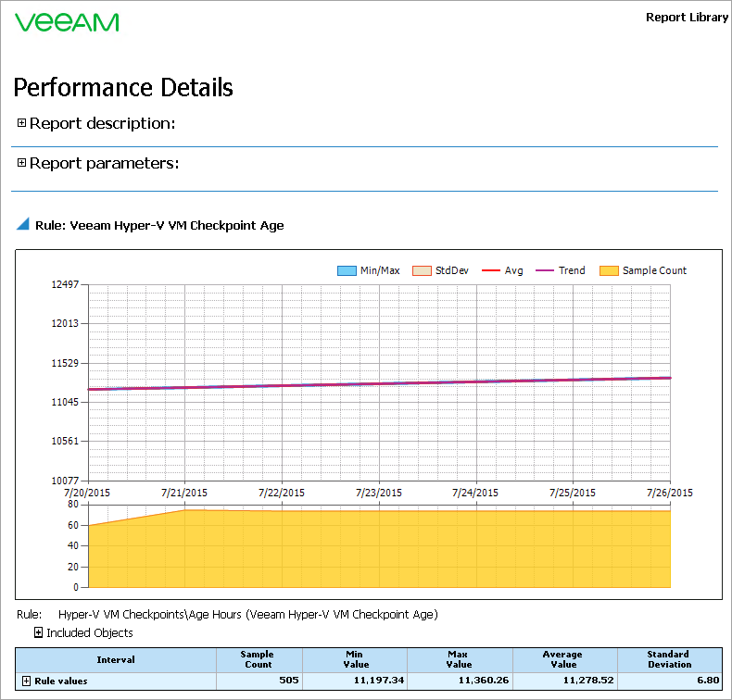This screenshot has width=732, height=700.
Task: Expand the Rule values row
Action: [27, 681]
